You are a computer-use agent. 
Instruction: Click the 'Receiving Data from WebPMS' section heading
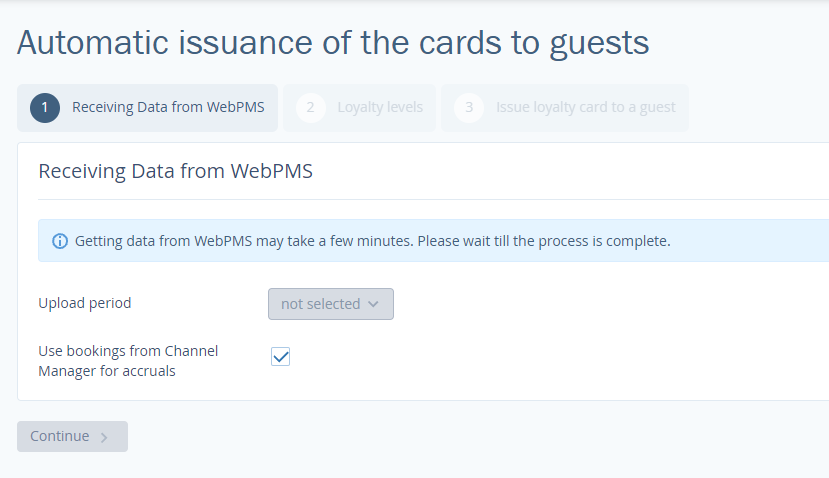(x=176, y=171)
